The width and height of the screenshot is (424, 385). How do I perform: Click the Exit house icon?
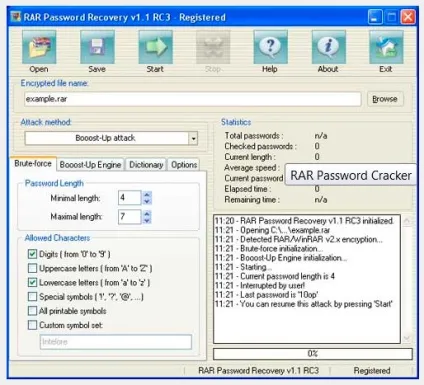click(x=386, y=47)
